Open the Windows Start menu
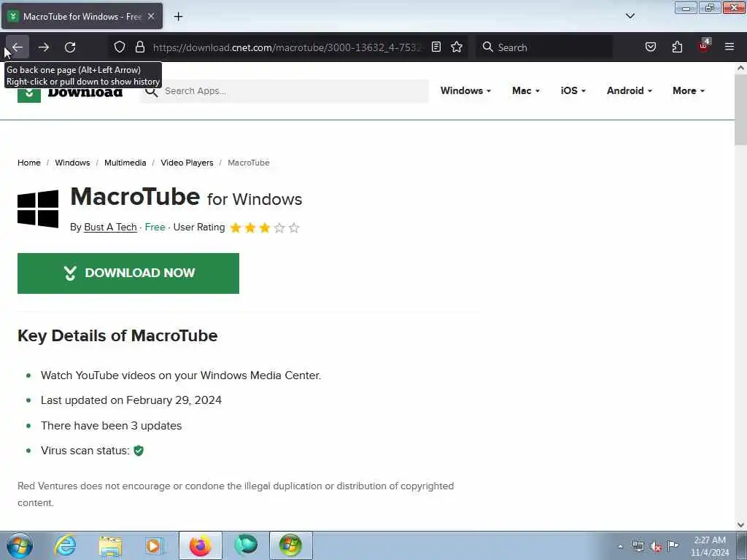 (x=20, y=545)
